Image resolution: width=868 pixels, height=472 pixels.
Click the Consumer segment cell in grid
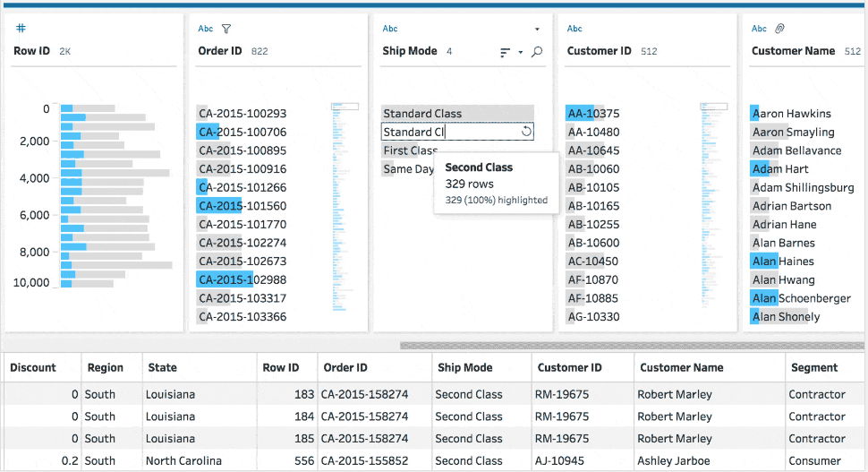point(826,460)
